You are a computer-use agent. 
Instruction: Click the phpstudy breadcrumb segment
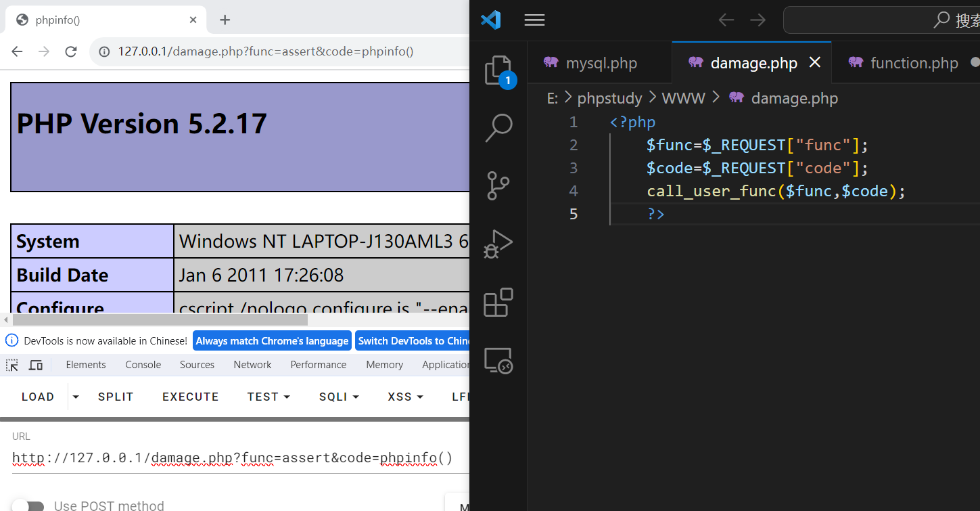[609, 98]
